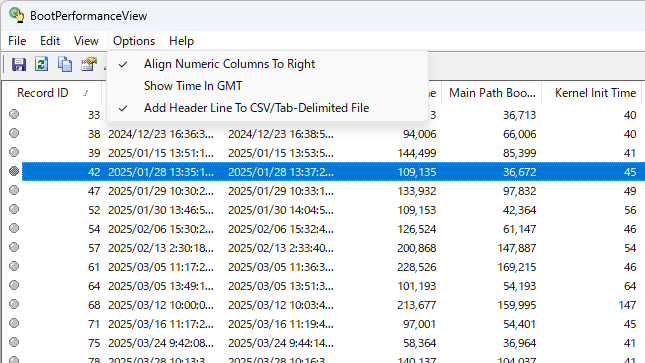Image resolution: width=645 pixels, height=363 pixels.
Task: Open the Help menu
Action: (181, 41)
